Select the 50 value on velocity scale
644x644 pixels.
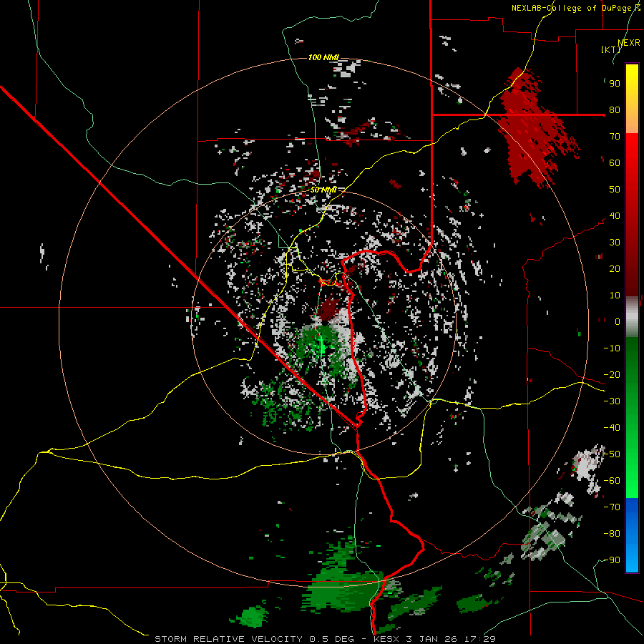pos(615,190)
